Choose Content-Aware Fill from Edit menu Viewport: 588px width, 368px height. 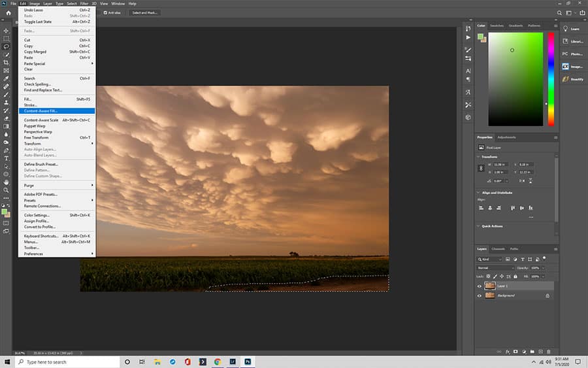click(41, 110)
